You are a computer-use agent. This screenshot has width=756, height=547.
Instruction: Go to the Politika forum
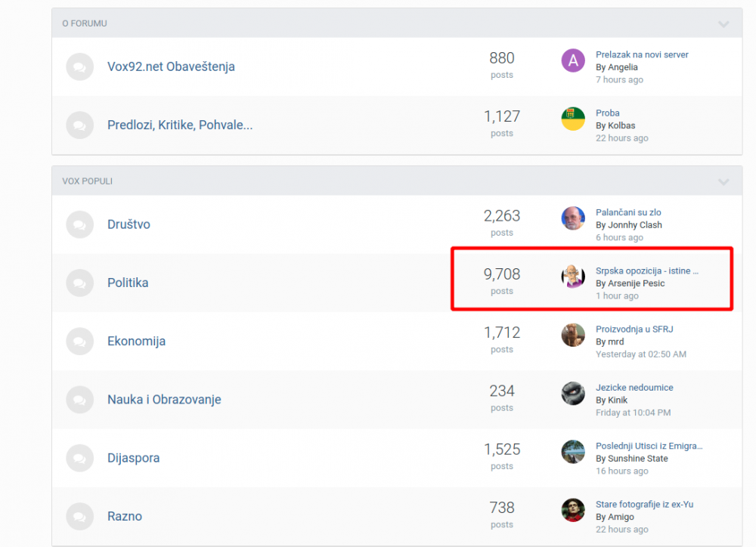pos(128,283)
